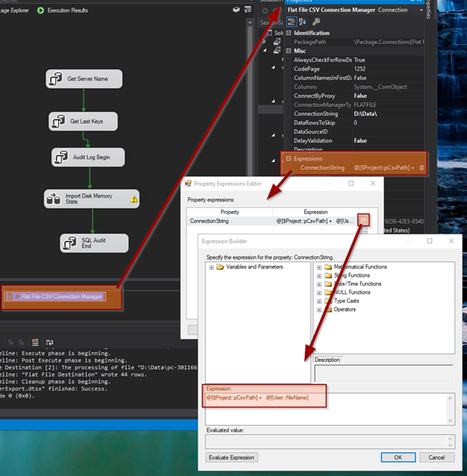
Task: Expand the Operators node
Action: click(319, 310)
